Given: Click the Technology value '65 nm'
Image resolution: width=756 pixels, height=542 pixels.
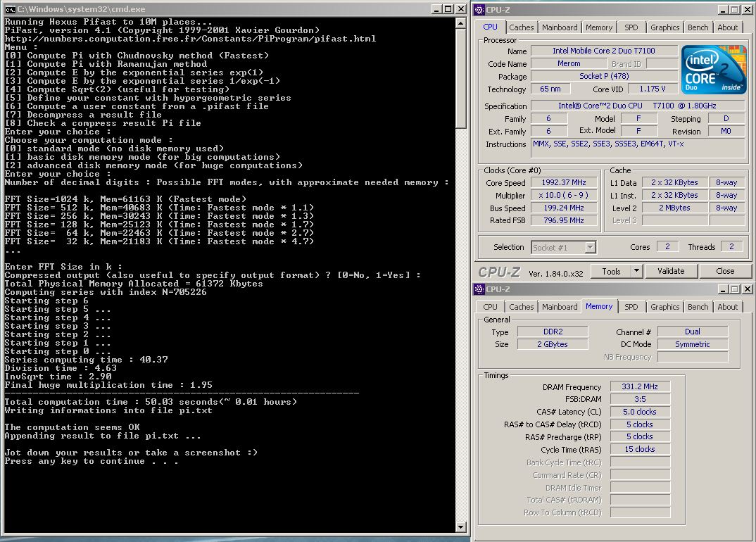Looking at the screenshot, I should [550, 89].
